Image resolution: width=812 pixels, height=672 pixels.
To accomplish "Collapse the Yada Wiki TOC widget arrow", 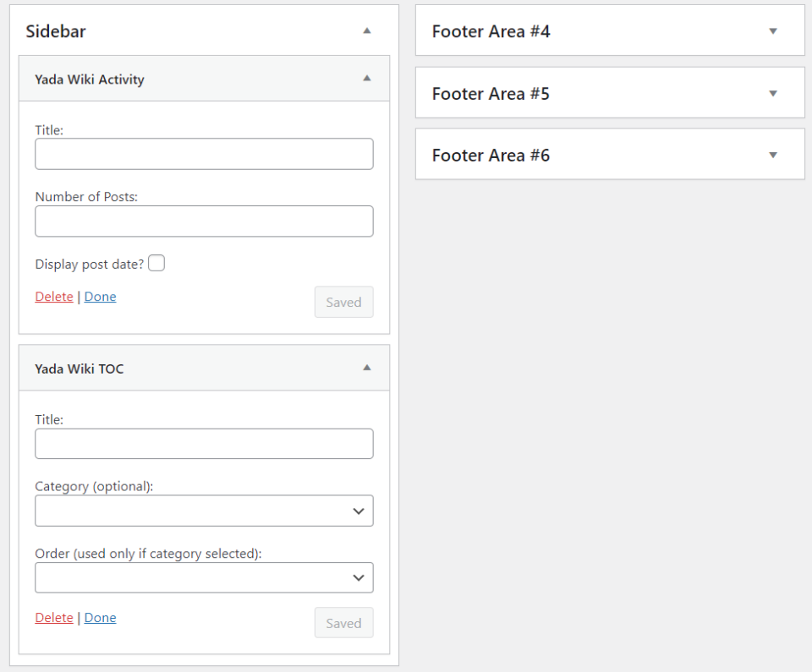I will coord(367,368).
